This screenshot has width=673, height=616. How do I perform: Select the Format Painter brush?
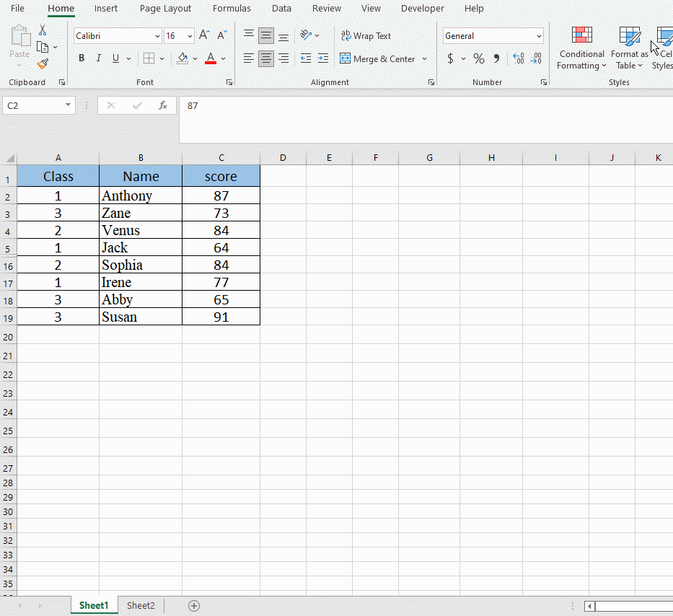pyautogui.click(x=43, y=64)
